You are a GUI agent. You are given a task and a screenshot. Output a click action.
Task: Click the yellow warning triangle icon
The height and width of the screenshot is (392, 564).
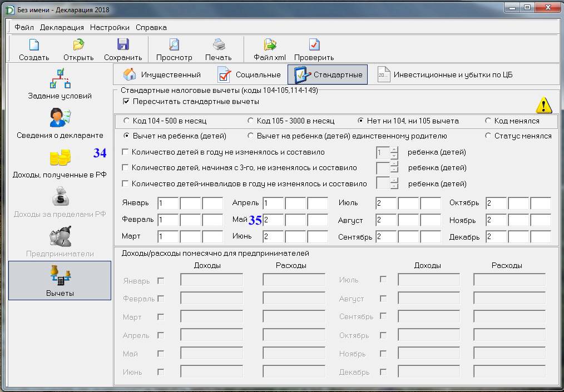(x=543, y=105)
